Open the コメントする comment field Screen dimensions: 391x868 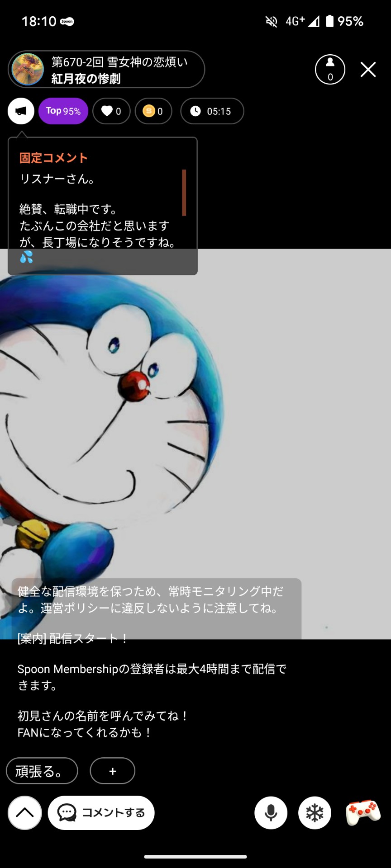101,813
